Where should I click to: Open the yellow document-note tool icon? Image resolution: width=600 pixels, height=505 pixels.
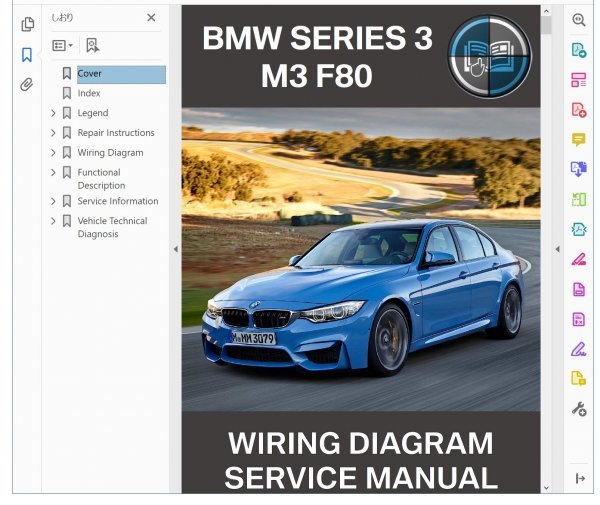(579, 378)
